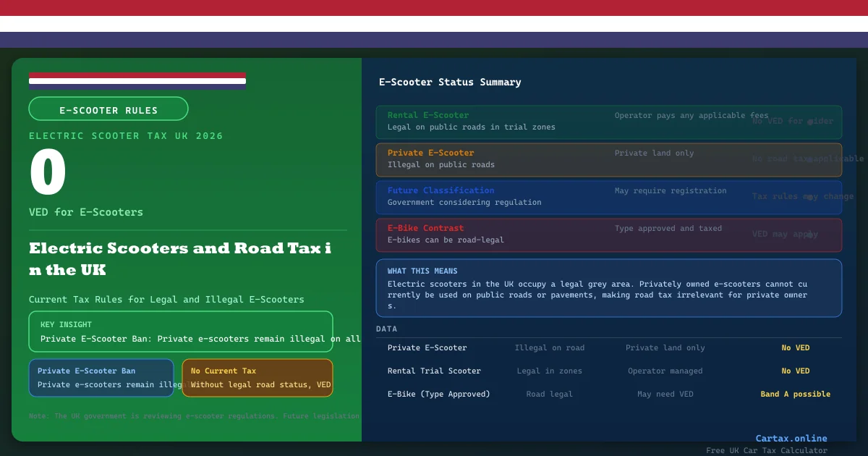Click the blue Private E-Scooter Ban card
This screenshot has height=456, width=868.
pos(101,378)
